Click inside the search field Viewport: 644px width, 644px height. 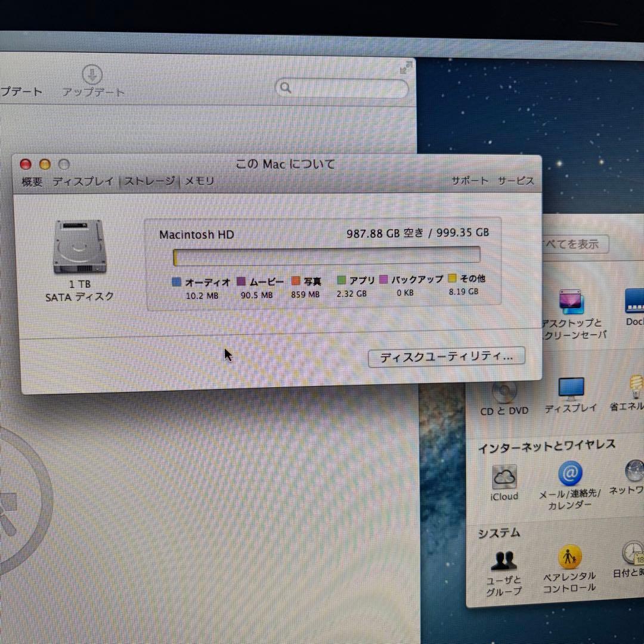coord(342,88)
